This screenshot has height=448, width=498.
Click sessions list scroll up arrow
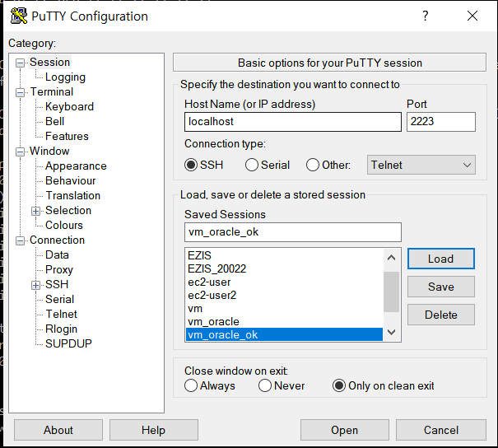coord(392,258)
